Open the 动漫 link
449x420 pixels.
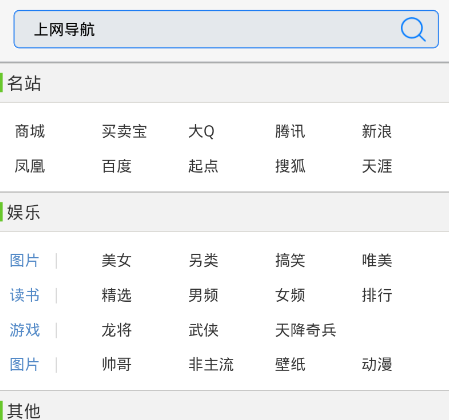tap(377, 364)
